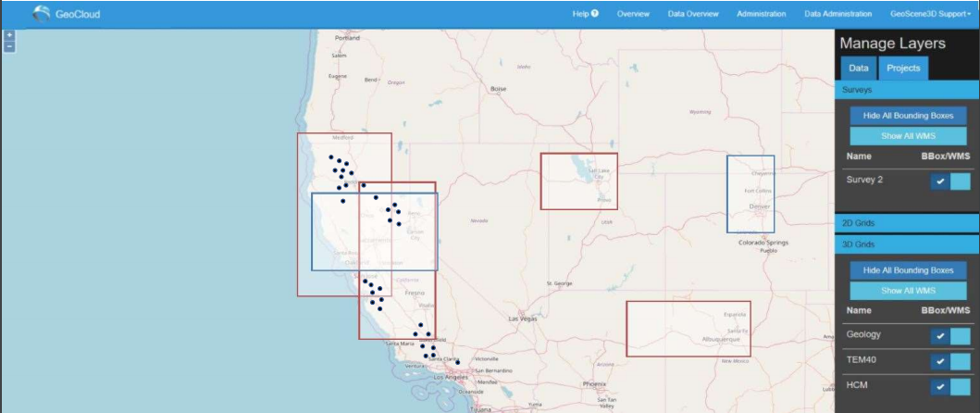Click the Phoenix label on the map
Viewport: 980px width, 413px height.
pyautogui.click(x=592, y=383)
